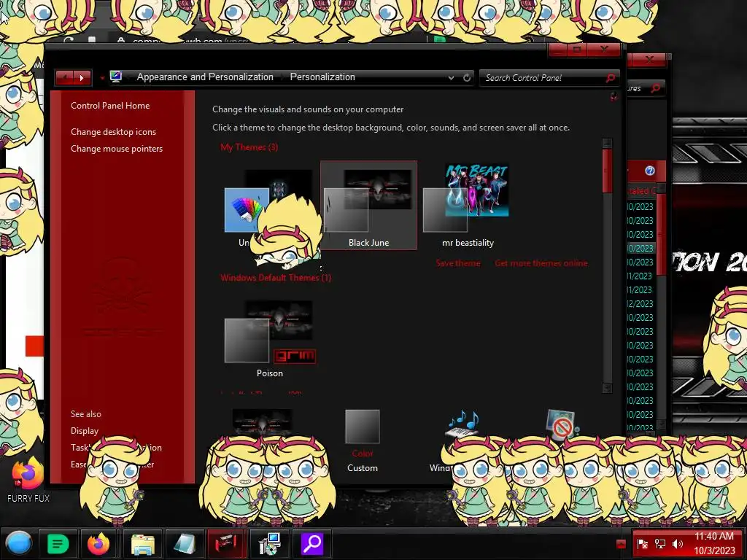Viewport: 747px width, 560px height.
Task: Open the Programs and Features taskbar icon
Action: (268, 543)
